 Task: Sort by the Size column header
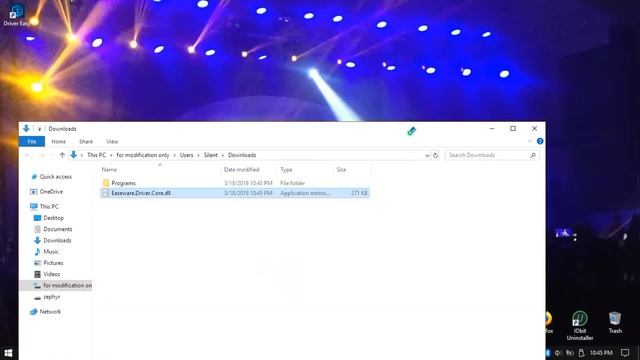(x=341, y=169)
